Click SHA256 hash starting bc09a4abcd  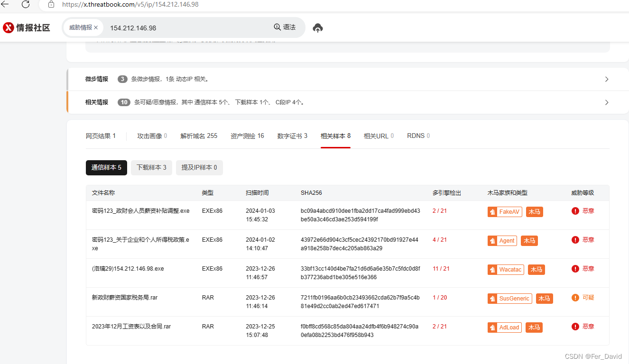361,215
